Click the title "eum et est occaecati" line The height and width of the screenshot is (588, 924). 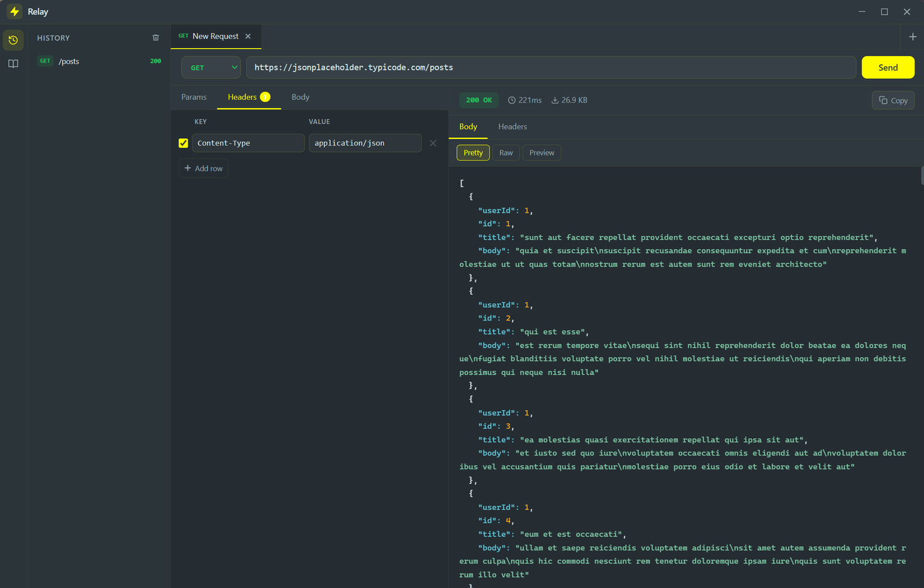click(552, 534)
